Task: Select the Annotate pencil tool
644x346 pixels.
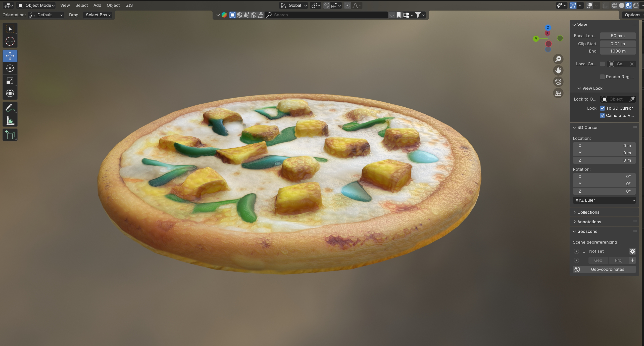Action: click(x=10, y=108)
